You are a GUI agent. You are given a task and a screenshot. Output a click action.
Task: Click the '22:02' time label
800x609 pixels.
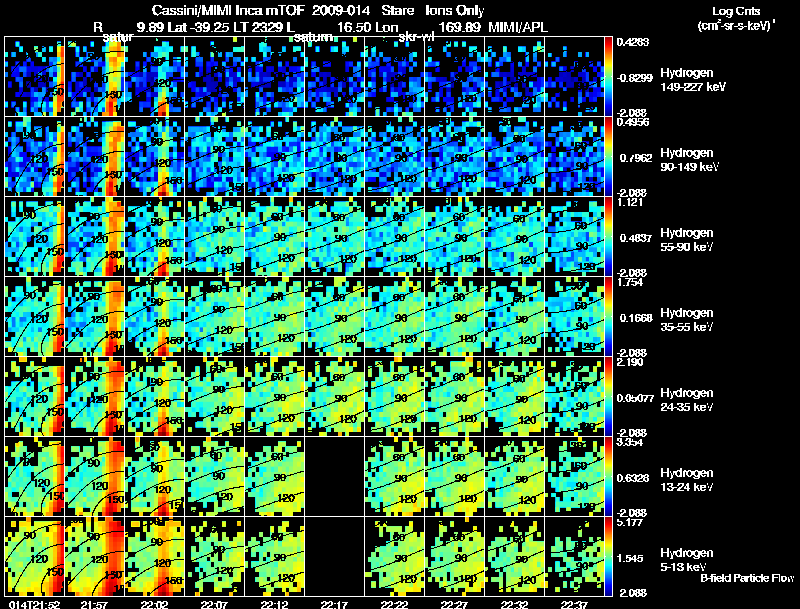154,604
